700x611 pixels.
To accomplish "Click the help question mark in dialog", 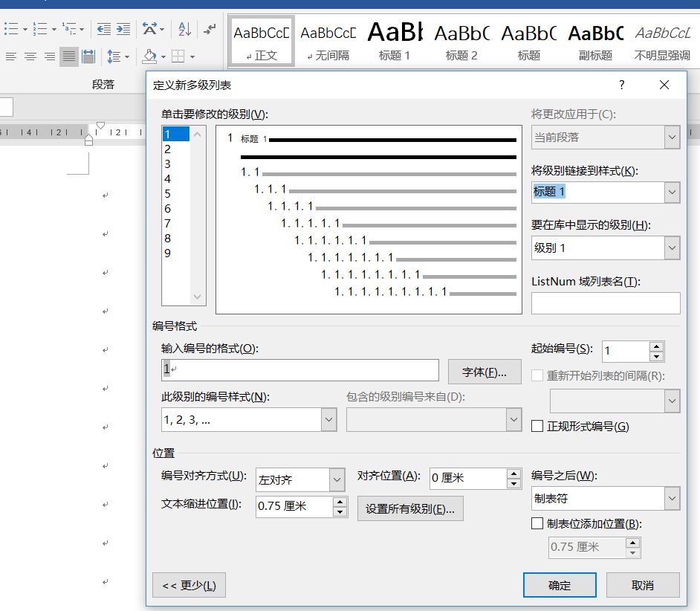I will 621,85.
